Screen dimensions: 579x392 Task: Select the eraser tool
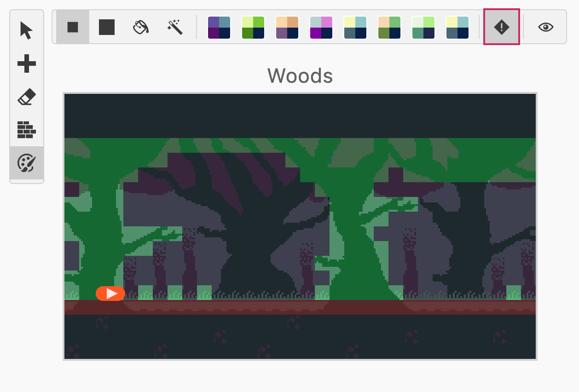[x=27, y=97]
